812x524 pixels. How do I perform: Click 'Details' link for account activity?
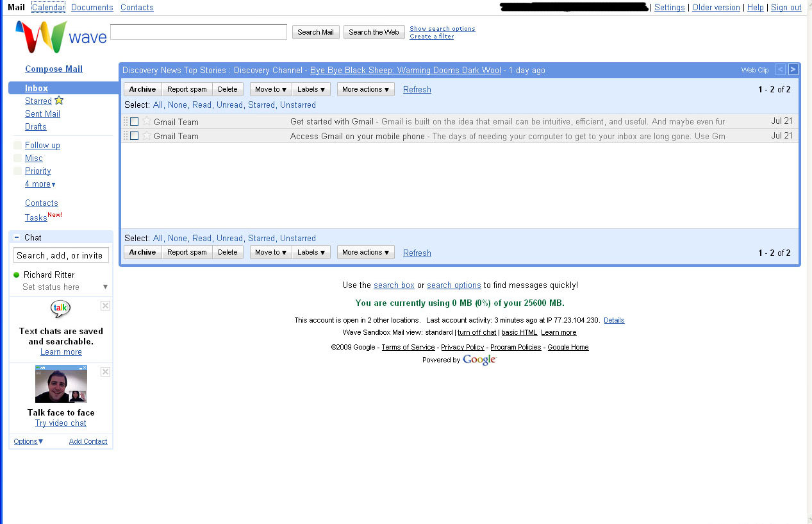614,320
